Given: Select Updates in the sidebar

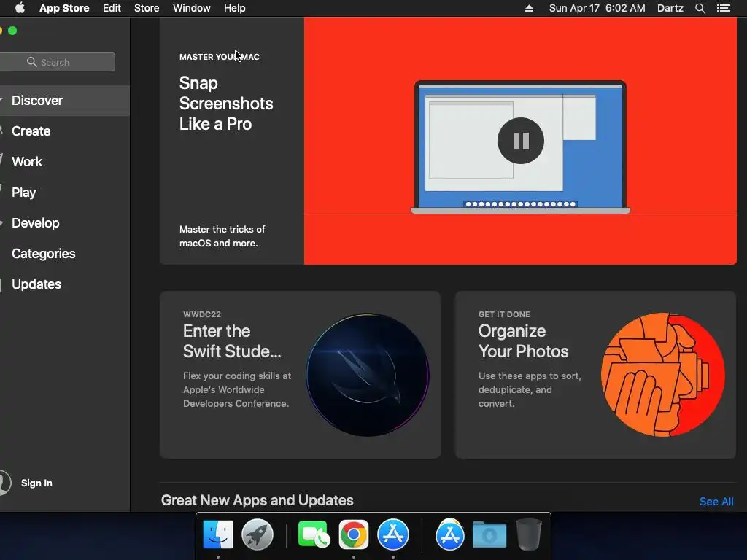Looking at the screenshot, I should 64,284.
